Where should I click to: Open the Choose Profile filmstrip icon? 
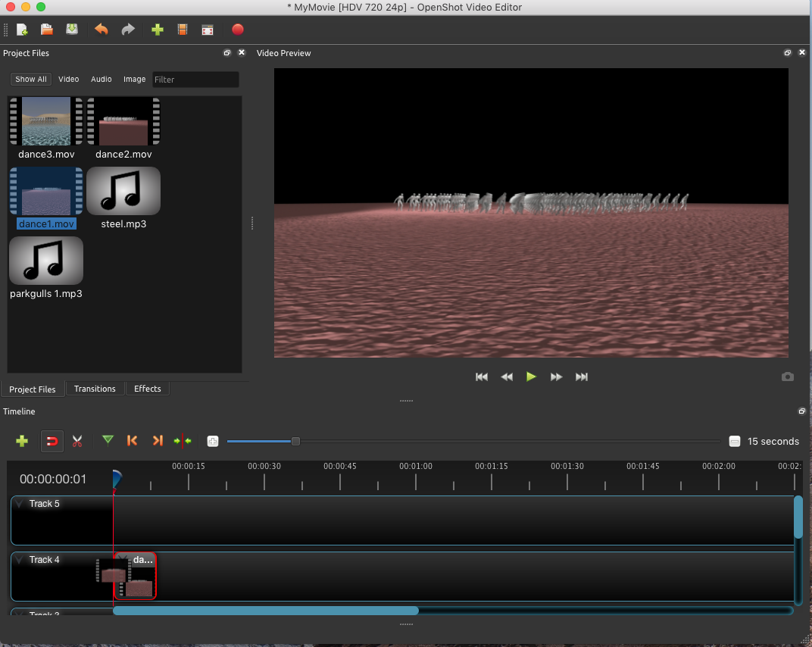[183, 30]
